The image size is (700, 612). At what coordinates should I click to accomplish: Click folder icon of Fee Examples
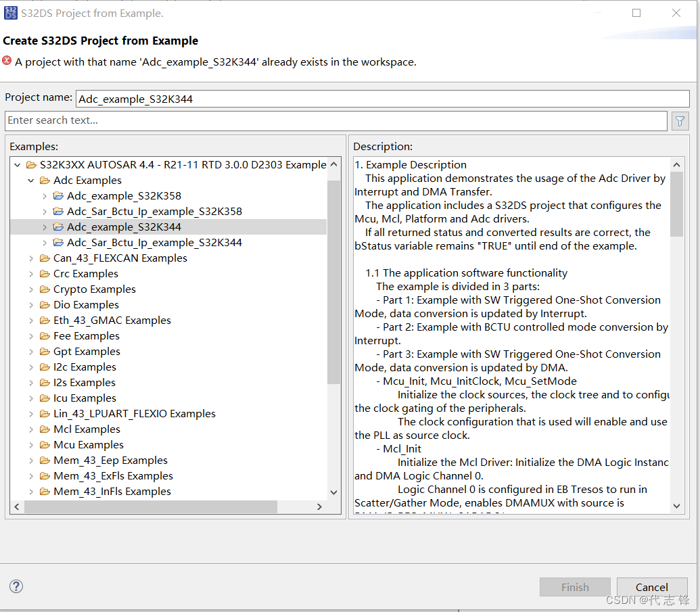pyautogui.click(x=45, y=335)
